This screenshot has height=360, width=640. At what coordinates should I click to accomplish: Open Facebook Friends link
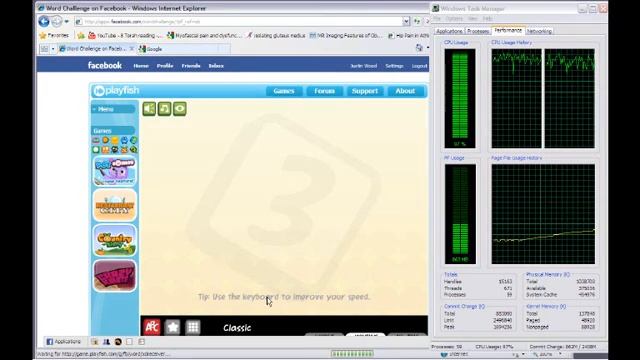[191, 66]
